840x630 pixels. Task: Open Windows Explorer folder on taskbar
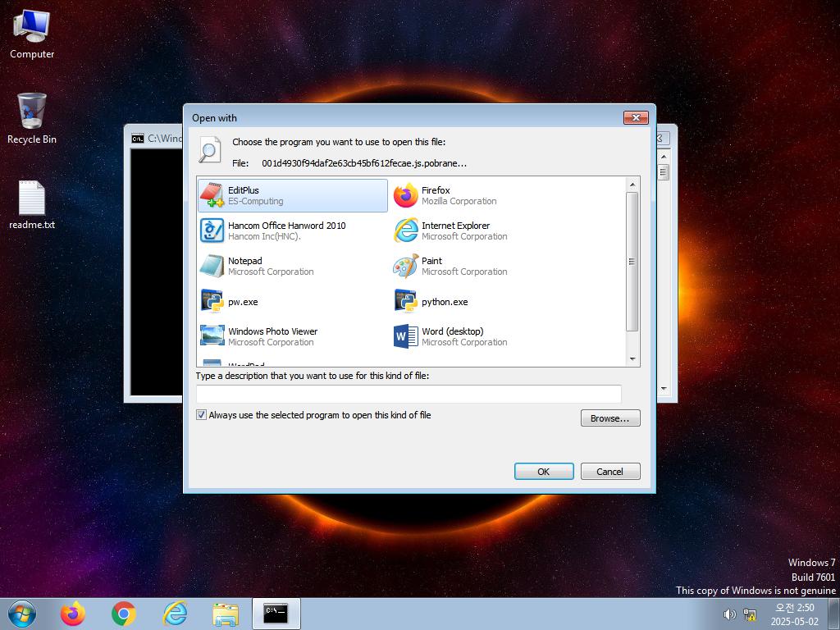point(226,614)
